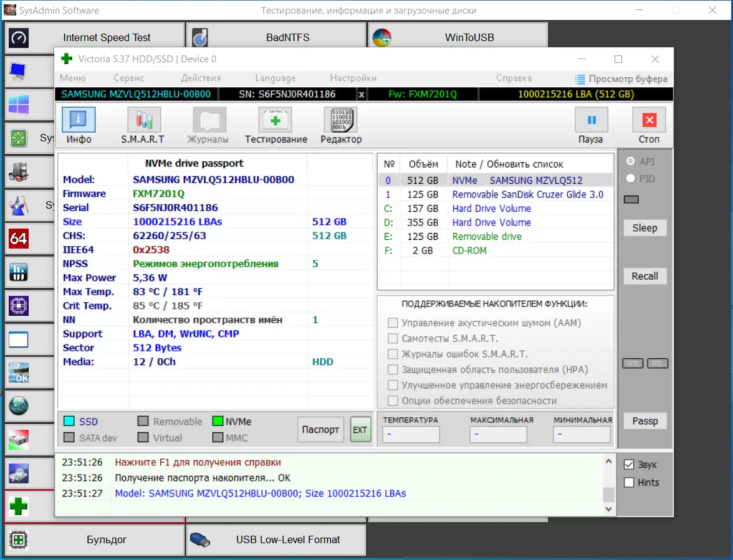Click the cyan SSD indicator swatch
The image size is (733, 560).
pyautogui.click(x=69, y=421)
